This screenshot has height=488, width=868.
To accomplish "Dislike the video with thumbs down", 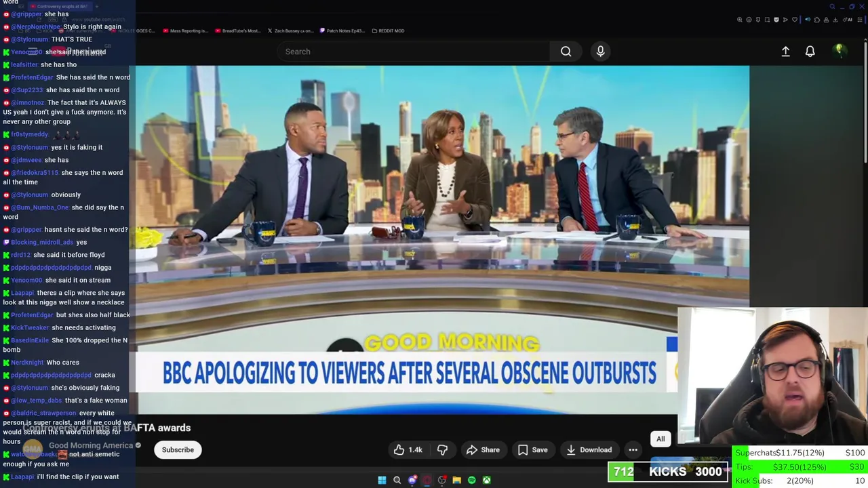I will pyautogui.click(x=442, y=450).
